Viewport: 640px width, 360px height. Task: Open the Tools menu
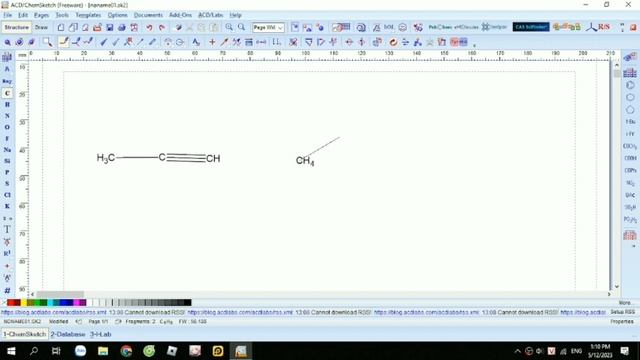click(62, 15)
